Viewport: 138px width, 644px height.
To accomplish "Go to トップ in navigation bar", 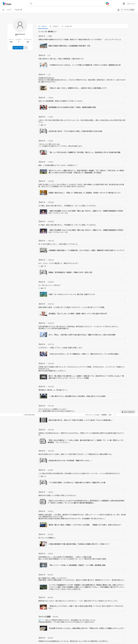I will click(9, 10).
